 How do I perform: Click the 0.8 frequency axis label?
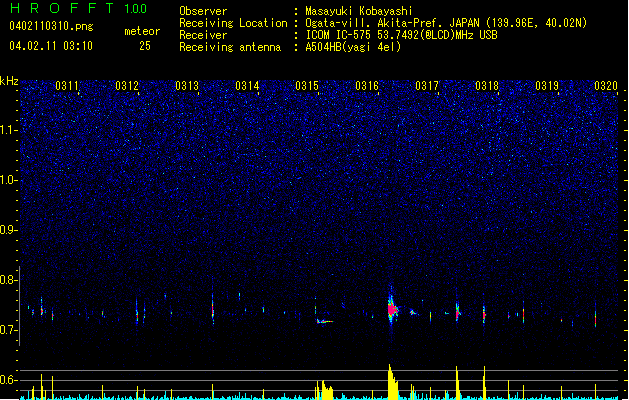pos(8,280)
